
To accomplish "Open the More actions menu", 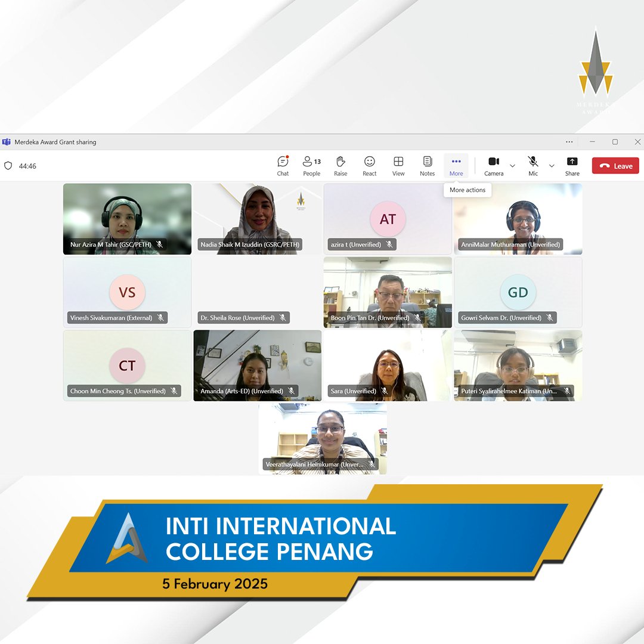I will [x=456, y=166].
